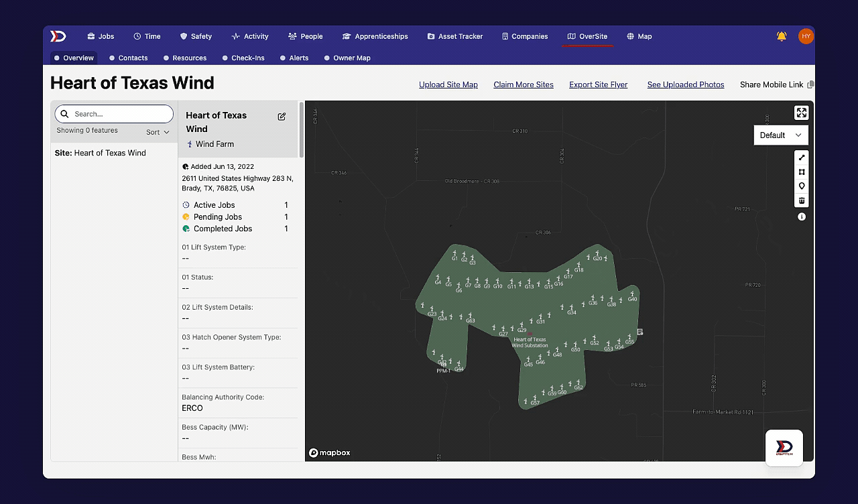858x504 pixels.
Task: Click the Upload Site Map link
Action: [448, 84]
